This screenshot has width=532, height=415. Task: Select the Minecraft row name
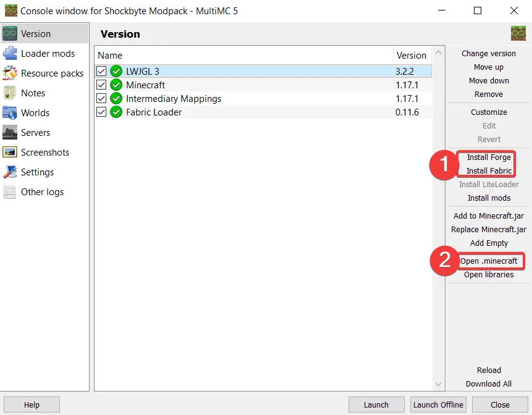click(x=145, y=85)
